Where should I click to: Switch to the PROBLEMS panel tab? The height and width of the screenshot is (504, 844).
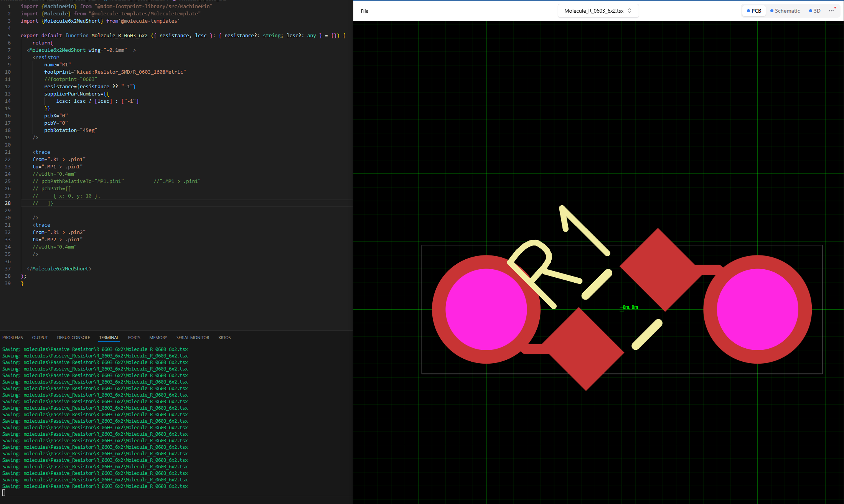coord(13,338)
